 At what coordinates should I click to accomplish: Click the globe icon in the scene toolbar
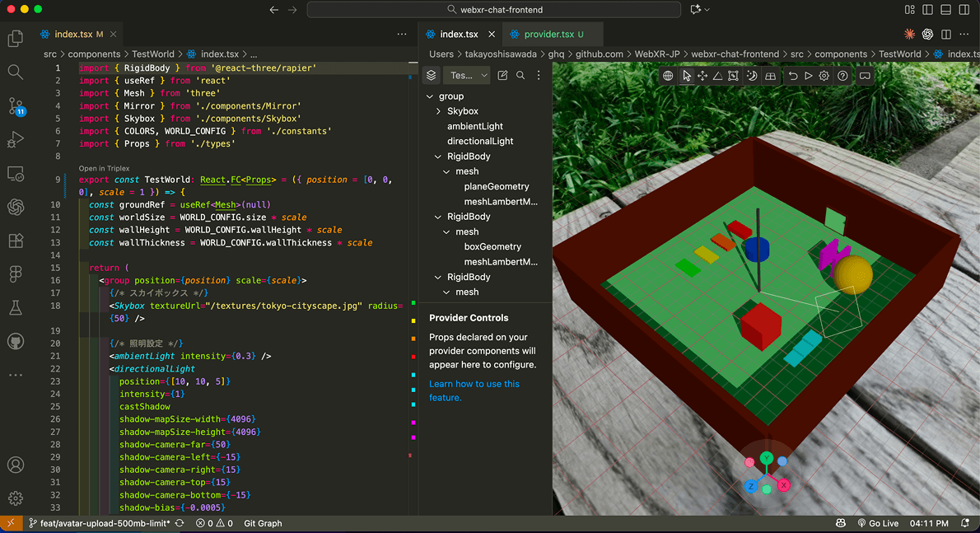tap(669, 75)
